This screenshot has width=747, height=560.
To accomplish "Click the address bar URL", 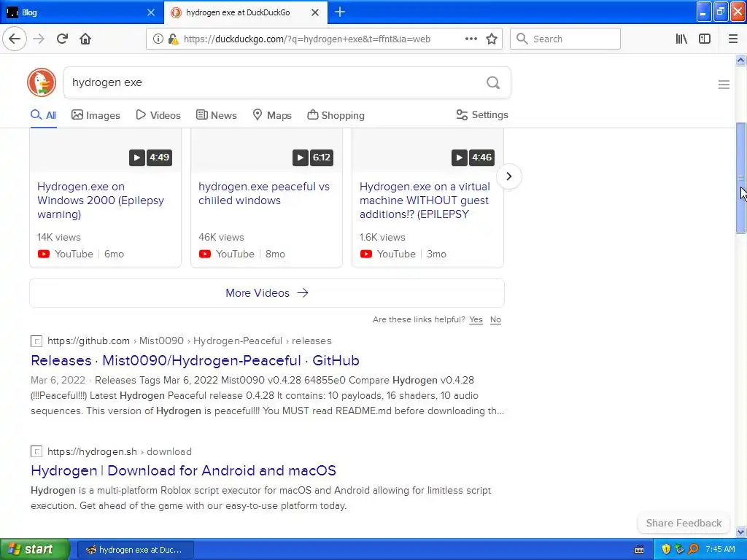I will pyautogui.click(x=307, y=39).
